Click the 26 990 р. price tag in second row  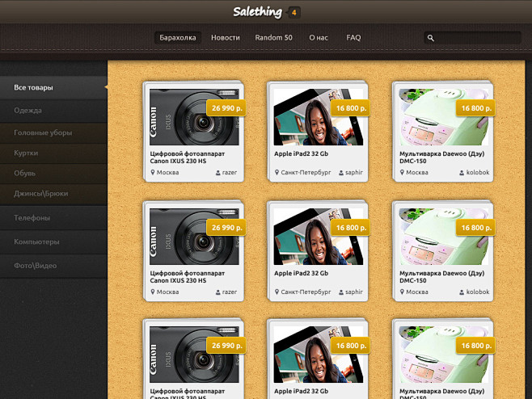226,228
